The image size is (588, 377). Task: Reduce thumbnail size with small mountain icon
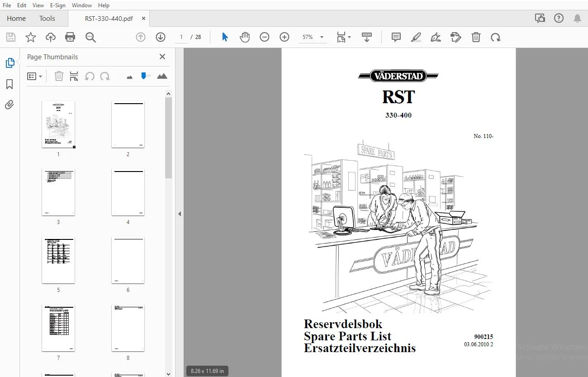click(130, 77)
